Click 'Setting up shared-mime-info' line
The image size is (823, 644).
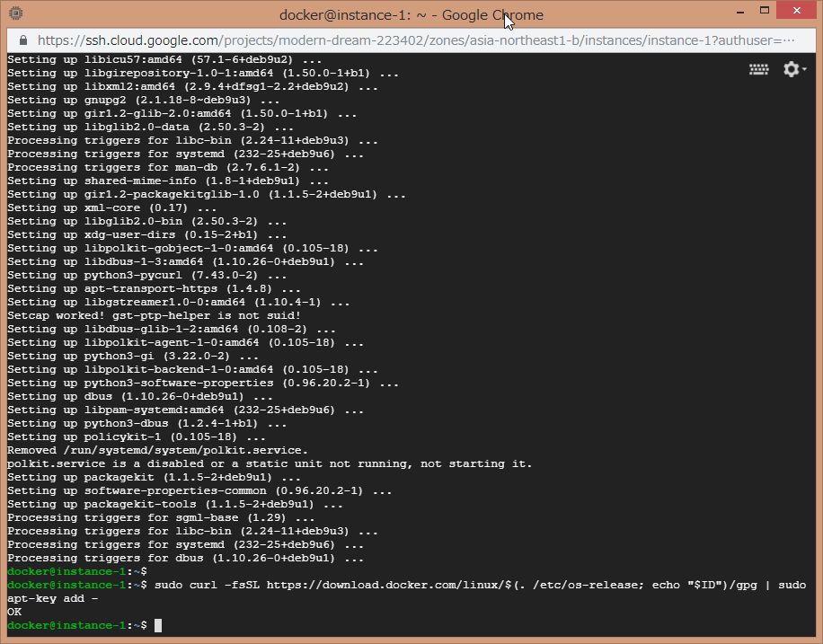pyautogui.click(x=168, y=181)
